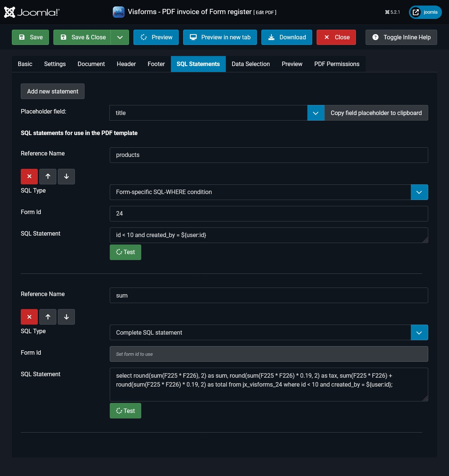Click Add new statement button
Image resolution: width=449 pixels, height=476 pixels.
(53, 92)
